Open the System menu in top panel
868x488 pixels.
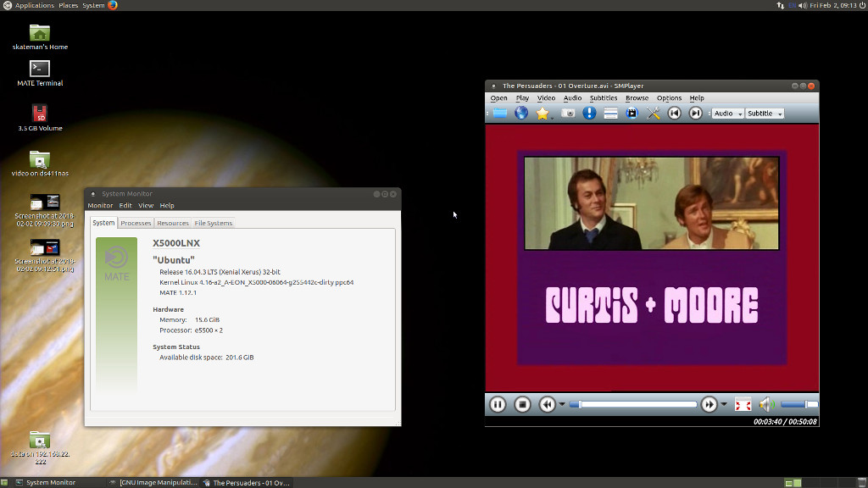(x=93, y=5)
